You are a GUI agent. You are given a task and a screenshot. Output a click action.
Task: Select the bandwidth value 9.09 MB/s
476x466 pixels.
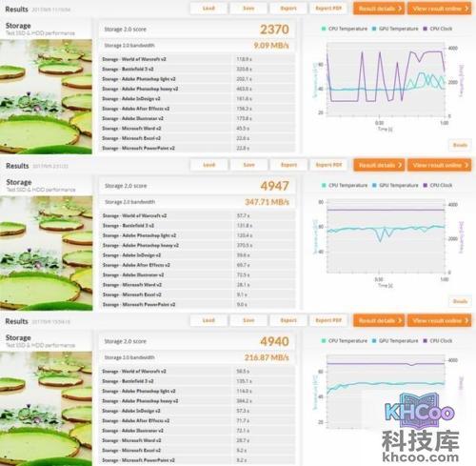[x=271, y=46]
